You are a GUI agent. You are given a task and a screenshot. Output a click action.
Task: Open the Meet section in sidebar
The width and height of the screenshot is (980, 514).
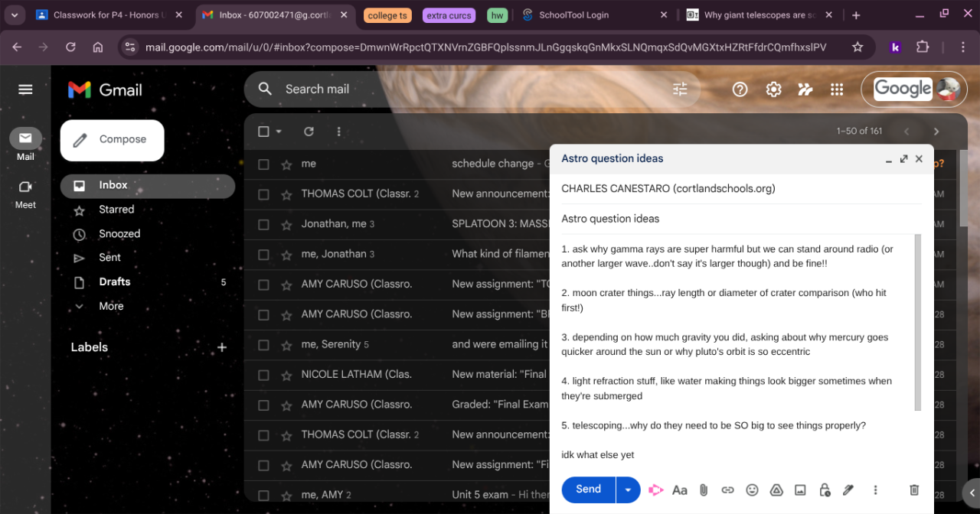(25, 194)
